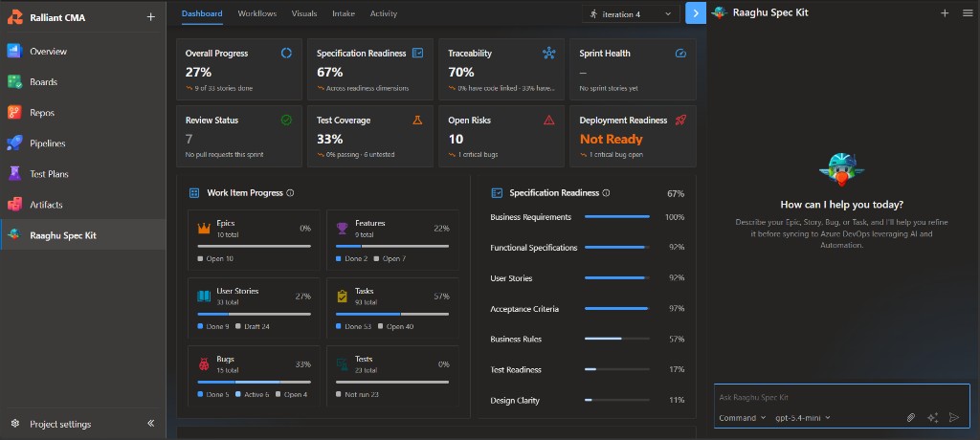This screenshot has height=440, width=980.
Task: Click the Work Item Progress info icon
Action: [290, 193]
